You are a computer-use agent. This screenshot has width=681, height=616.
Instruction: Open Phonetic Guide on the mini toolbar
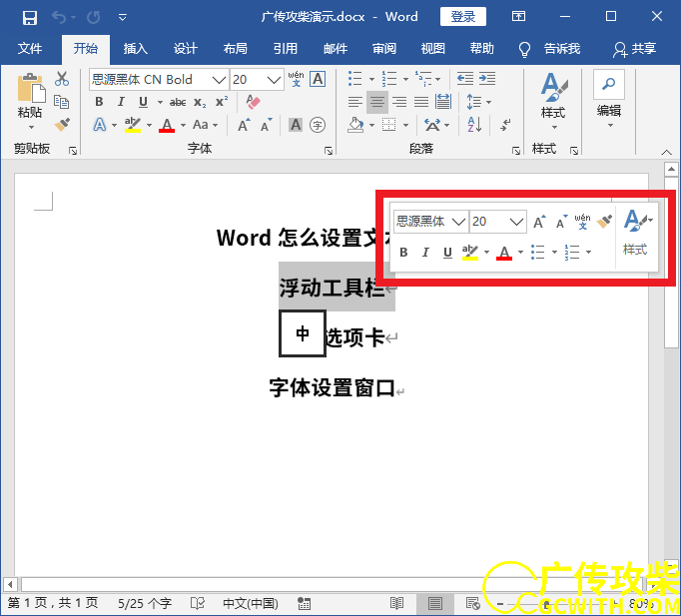coord(582,222)
